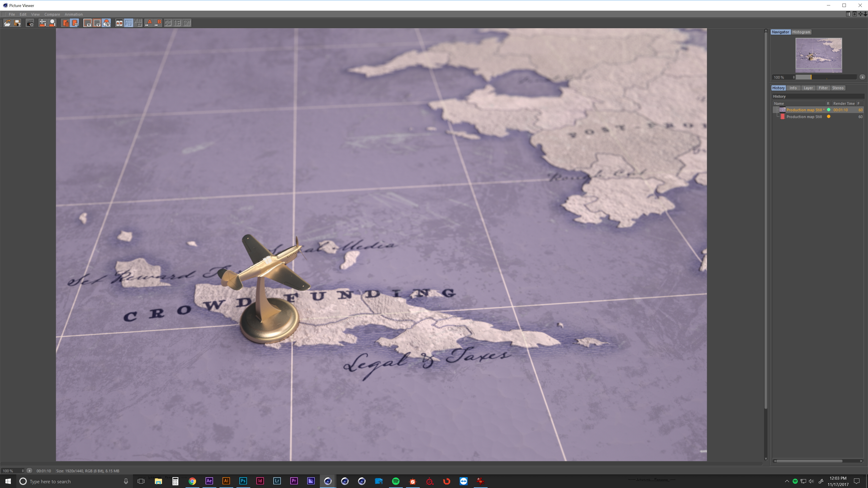The height and width of the screenshot is (488, 868).
Task: Open After Effects from the taskbar
Action: pos(209,481)
